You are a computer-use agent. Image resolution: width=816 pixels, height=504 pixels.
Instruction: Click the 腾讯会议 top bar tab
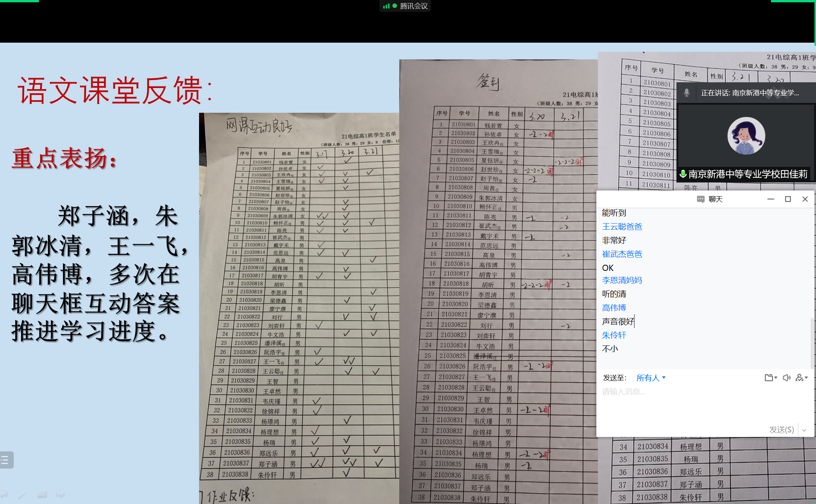[x=414, y=6]
